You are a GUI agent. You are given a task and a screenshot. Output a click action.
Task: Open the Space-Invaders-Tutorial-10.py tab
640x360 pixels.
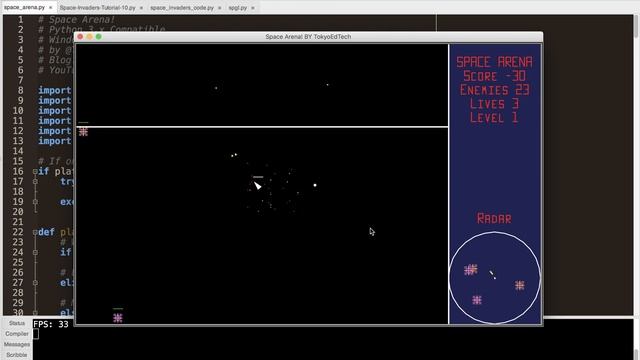(x=97, y=8)
